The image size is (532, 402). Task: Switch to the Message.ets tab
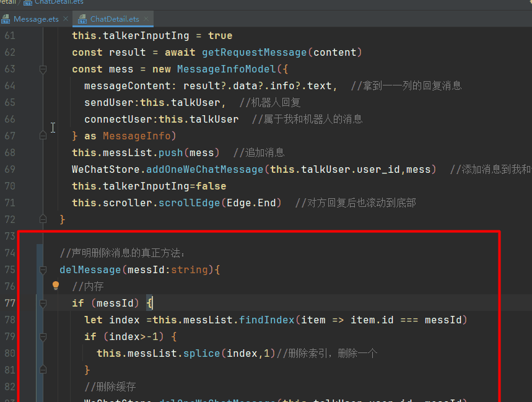35,19
